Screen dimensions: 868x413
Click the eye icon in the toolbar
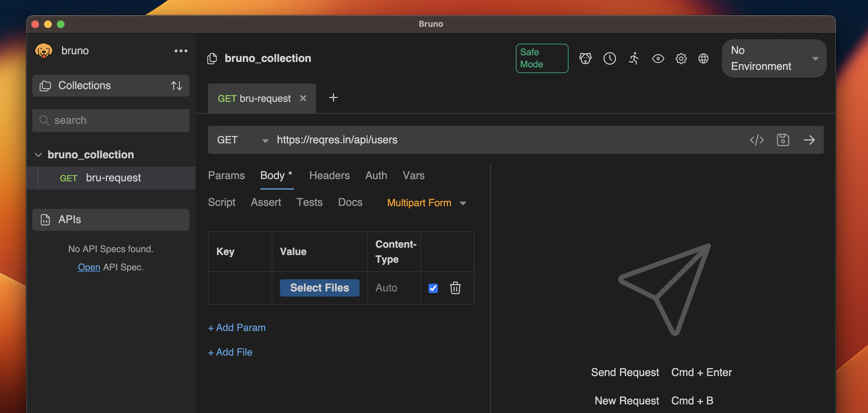coord(658,58)
